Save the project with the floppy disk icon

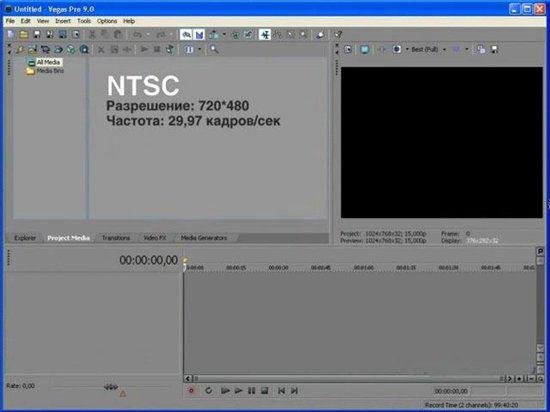point(36,34)
